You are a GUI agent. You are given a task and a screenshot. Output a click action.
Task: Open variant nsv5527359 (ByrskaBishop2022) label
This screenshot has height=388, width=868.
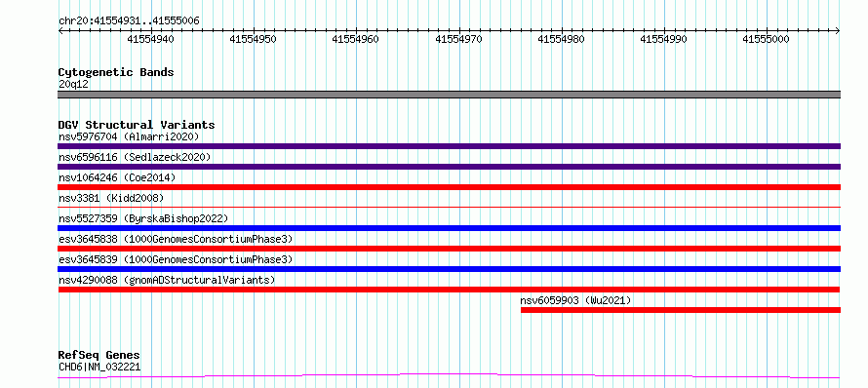point(142,218)
